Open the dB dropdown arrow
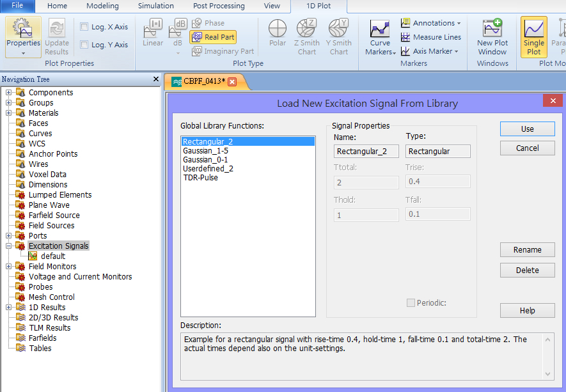The width and height of the screenshot is (566, 392). 178,54
